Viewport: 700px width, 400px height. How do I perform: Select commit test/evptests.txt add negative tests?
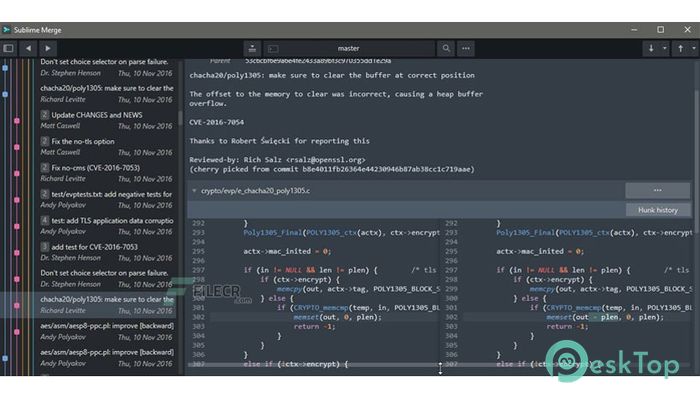coord(107,200)
